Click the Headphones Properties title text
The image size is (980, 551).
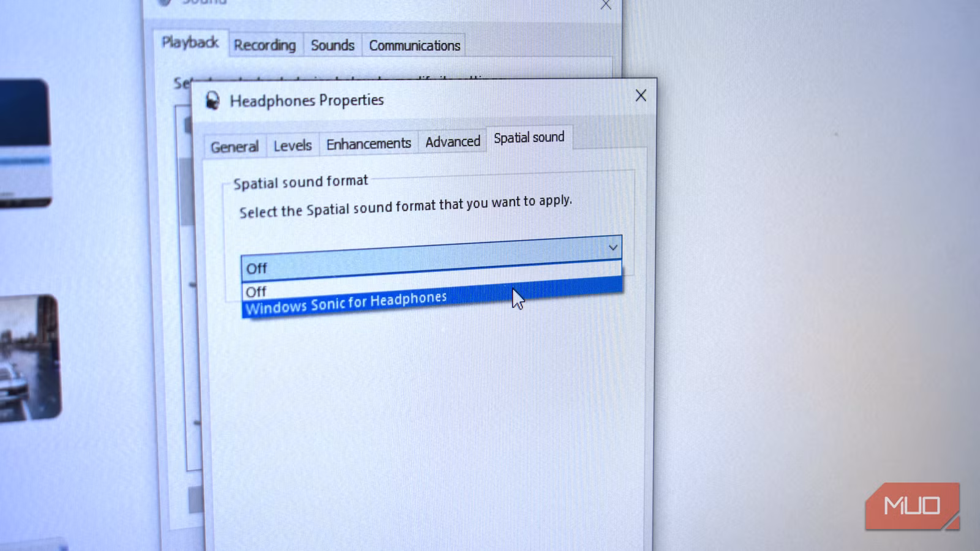click(307, 100)
